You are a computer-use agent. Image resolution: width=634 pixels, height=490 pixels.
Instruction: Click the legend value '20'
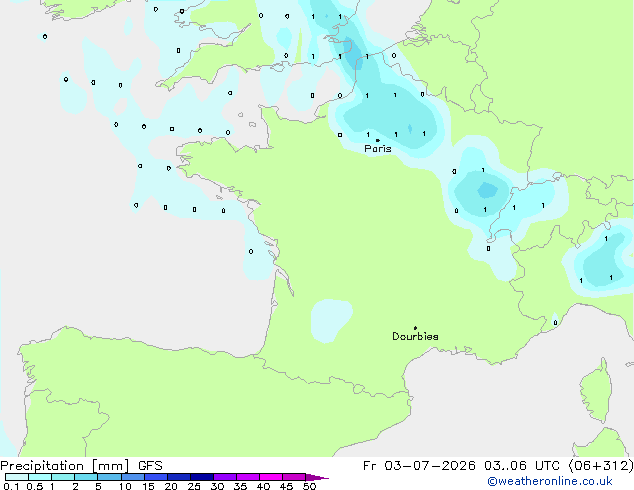[171, 486]
